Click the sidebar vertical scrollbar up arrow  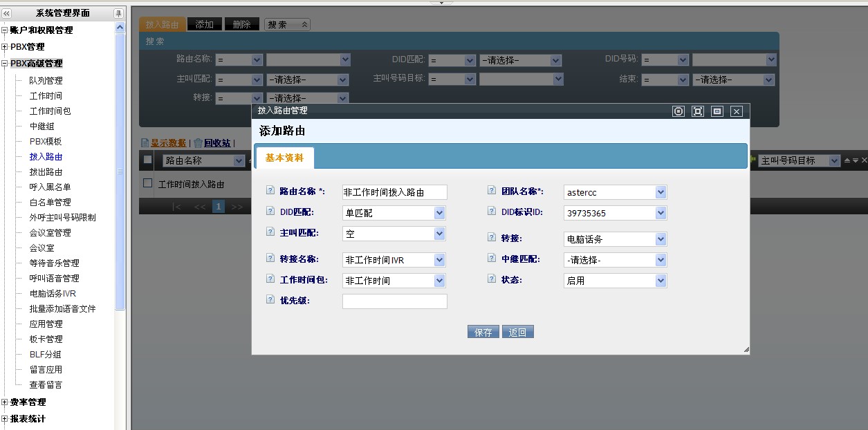pos(120,28)
